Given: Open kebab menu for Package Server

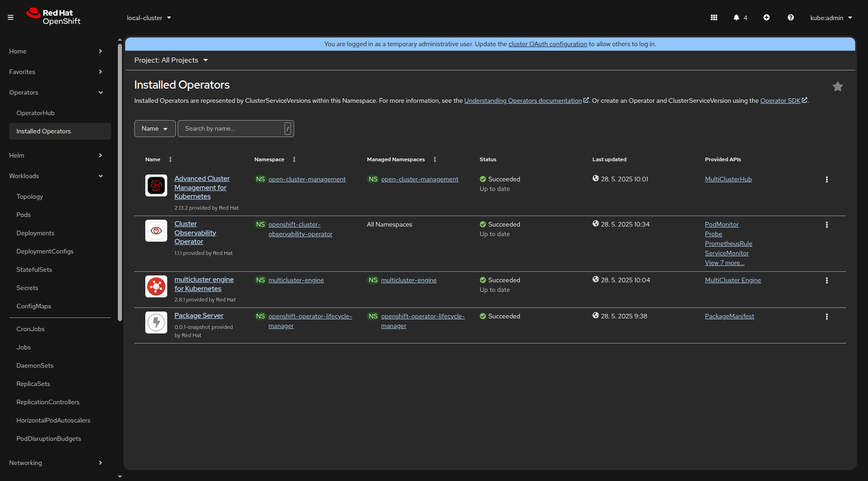Looking at the screenshot, I should 826,317.
